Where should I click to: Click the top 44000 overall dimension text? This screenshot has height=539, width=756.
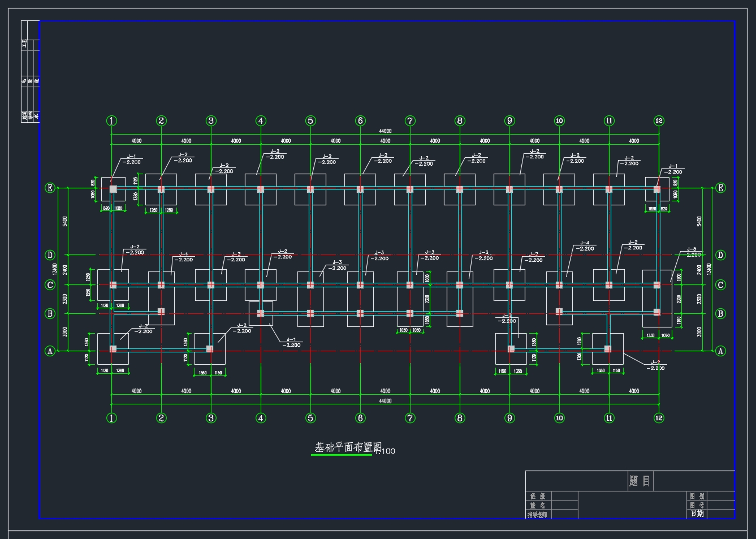coord(385,131)
